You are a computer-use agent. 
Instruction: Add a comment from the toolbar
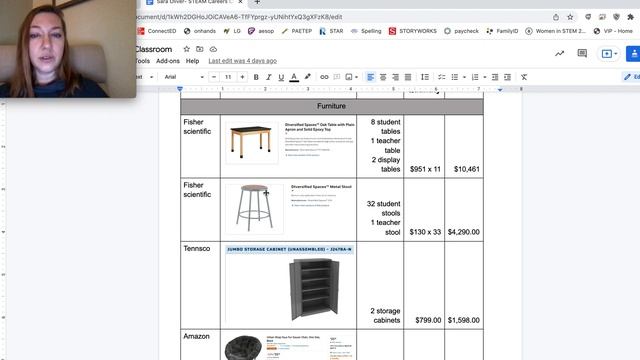tap(337, 77)
